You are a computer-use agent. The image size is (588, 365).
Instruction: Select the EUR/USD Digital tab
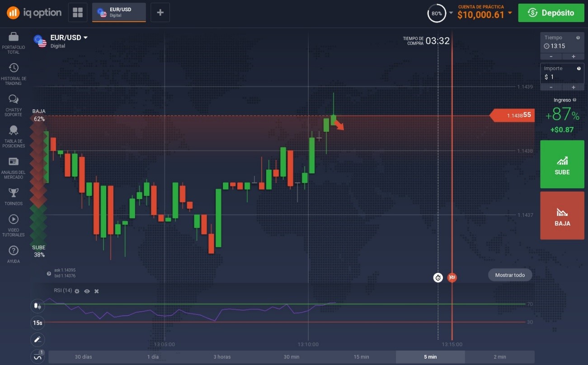(119, 13)
